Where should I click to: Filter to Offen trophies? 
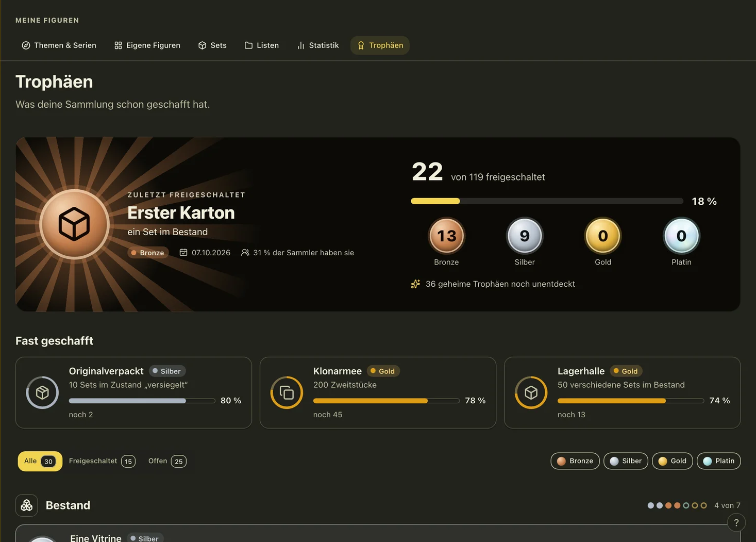click(167, 461)
